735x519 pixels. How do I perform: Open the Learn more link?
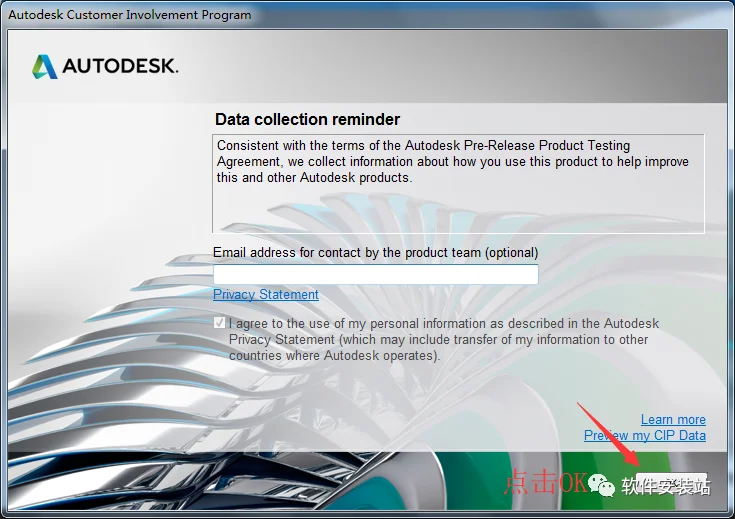pyautogui.click(x=673, y=420)
